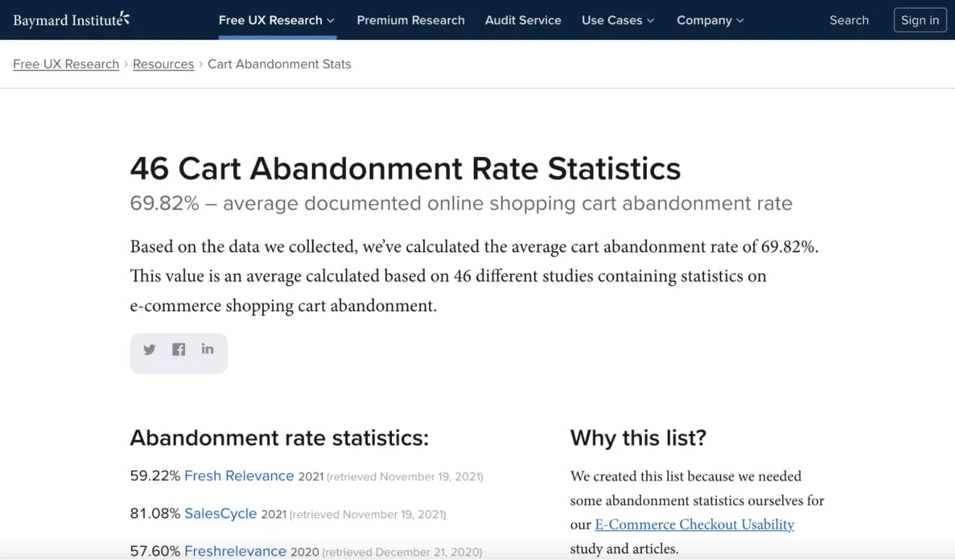
Task: Open the Resources breadcrumb link
Action: 164,64
